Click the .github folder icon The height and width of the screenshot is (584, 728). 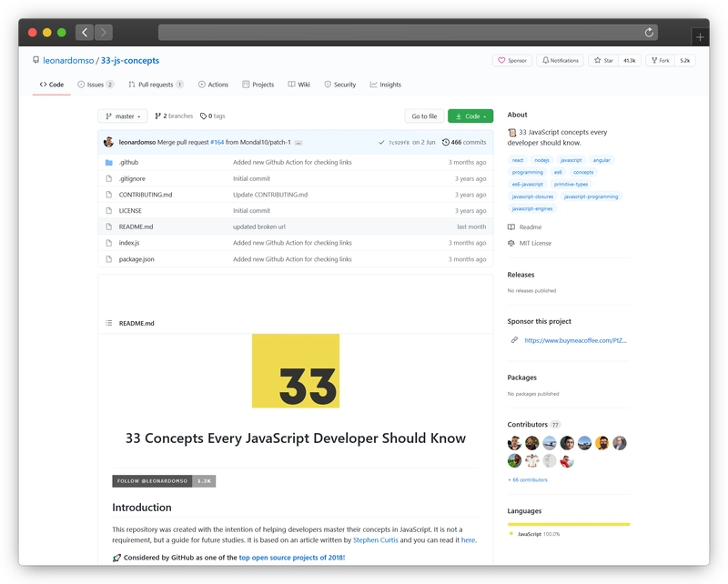pos(109,163)
